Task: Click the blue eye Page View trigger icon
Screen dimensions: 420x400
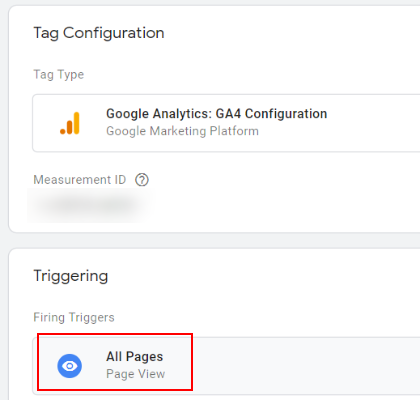Action: pyautogui.click(x=70, y=366)
